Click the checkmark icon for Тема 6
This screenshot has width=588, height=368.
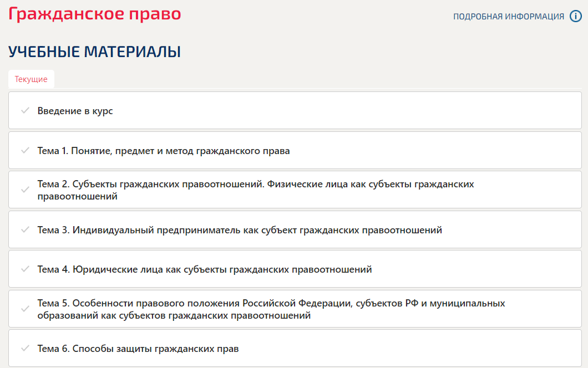point(24,349)
